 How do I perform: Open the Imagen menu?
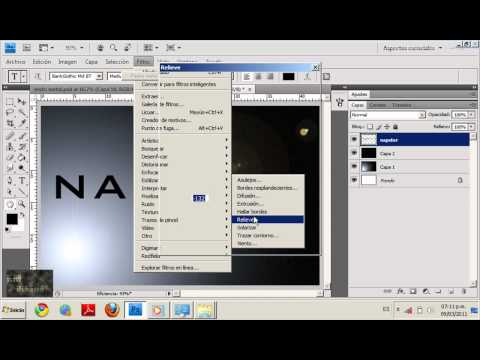click(68, 62)
